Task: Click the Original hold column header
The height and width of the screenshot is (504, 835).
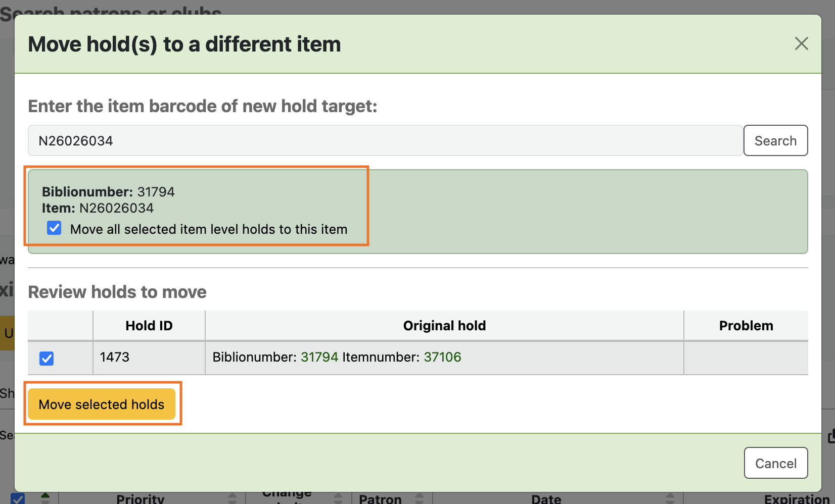Action: click(444, 326)
